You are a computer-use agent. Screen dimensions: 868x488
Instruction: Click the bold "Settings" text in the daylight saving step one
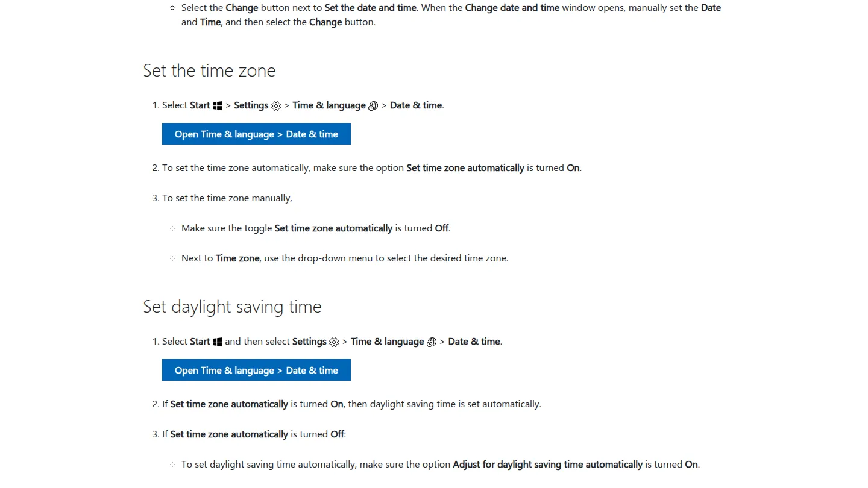point(309,342)
